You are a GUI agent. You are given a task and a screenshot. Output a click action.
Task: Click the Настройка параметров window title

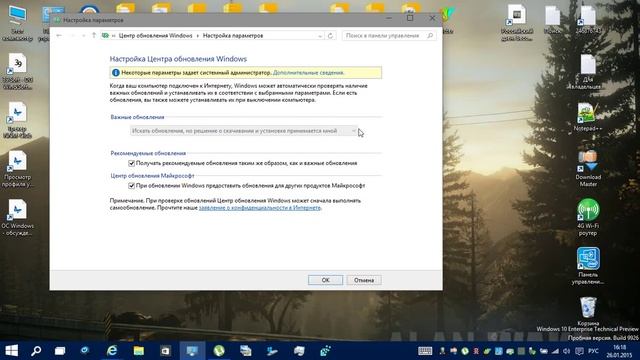point(93,20)
